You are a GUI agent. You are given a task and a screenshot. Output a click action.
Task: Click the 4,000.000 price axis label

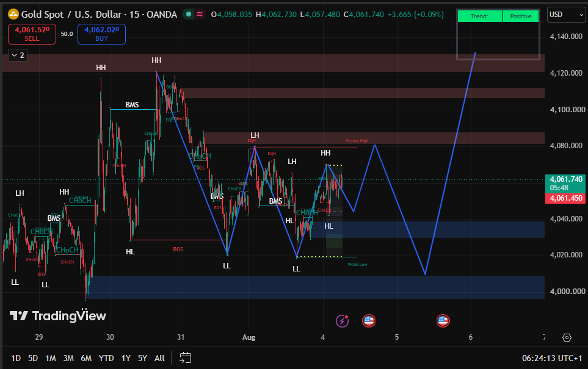(x=567, y=291)
